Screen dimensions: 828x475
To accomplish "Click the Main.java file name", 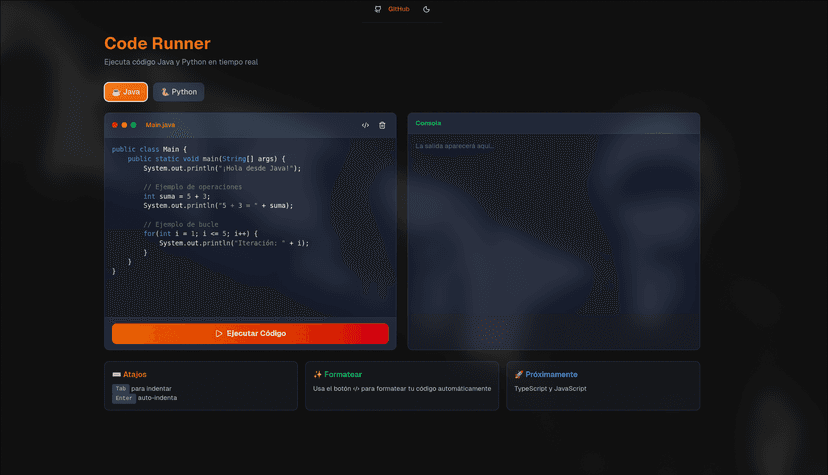I will [160, 125].
